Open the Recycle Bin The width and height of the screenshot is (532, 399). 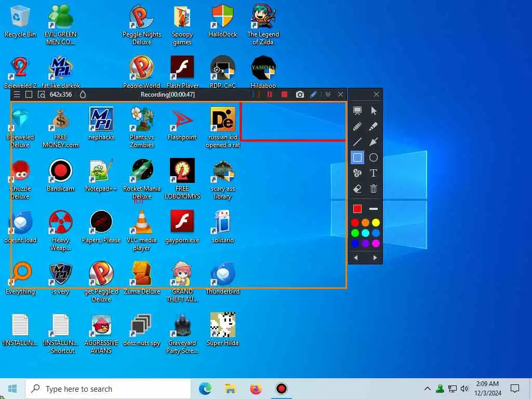click(20, 21)
